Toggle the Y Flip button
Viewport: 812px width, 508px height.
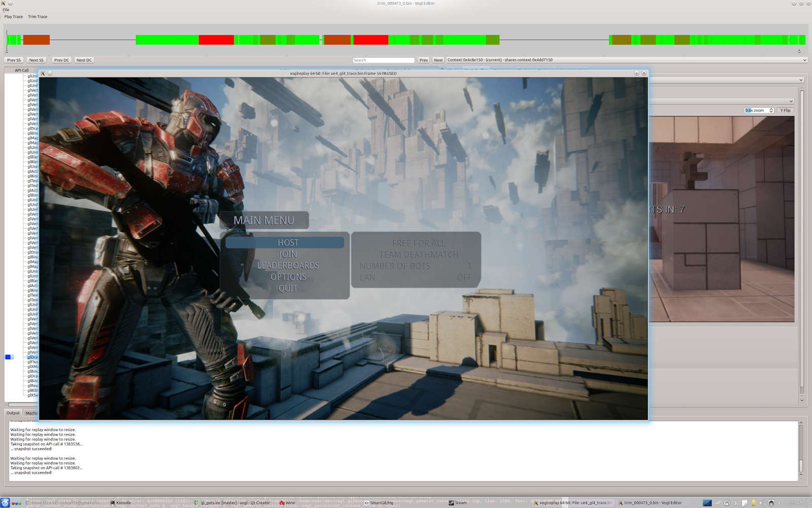pos(786,110)
